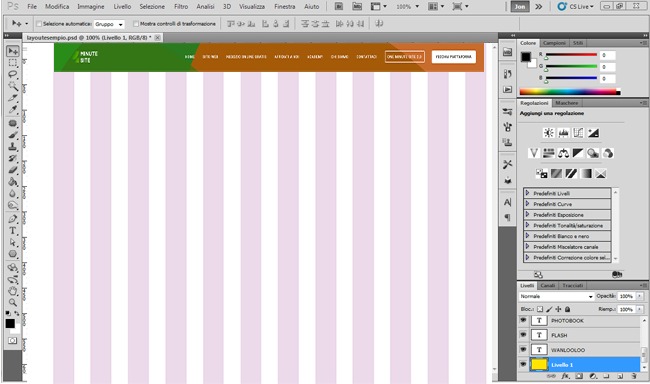650x384 pixels.
Task: Expand Predefiniti Miscelatore canale presets
Action: (x=527, y=246)
